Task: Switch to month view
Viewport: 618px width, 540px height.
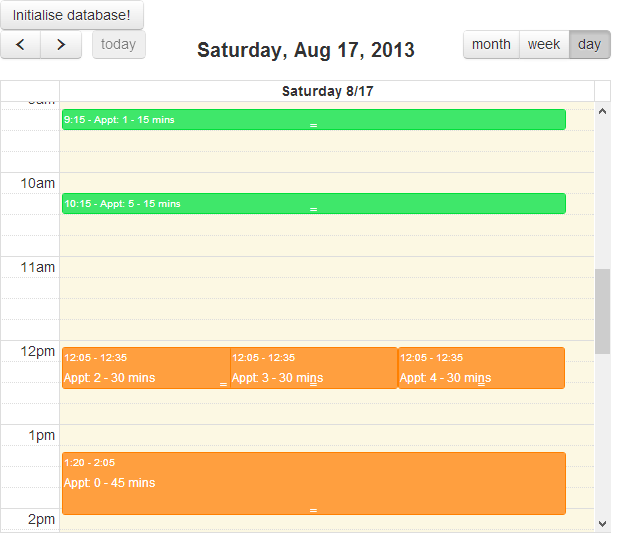Action: 491,45
